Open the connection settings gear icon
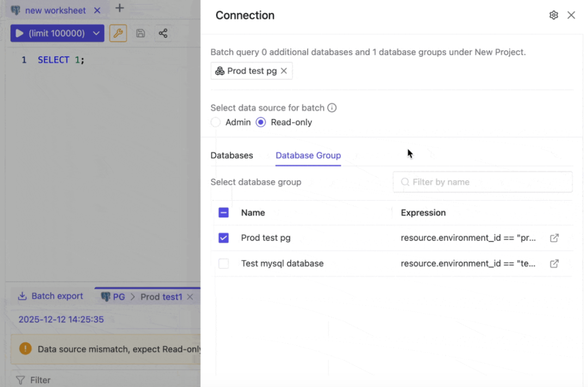 pos(554,15)
